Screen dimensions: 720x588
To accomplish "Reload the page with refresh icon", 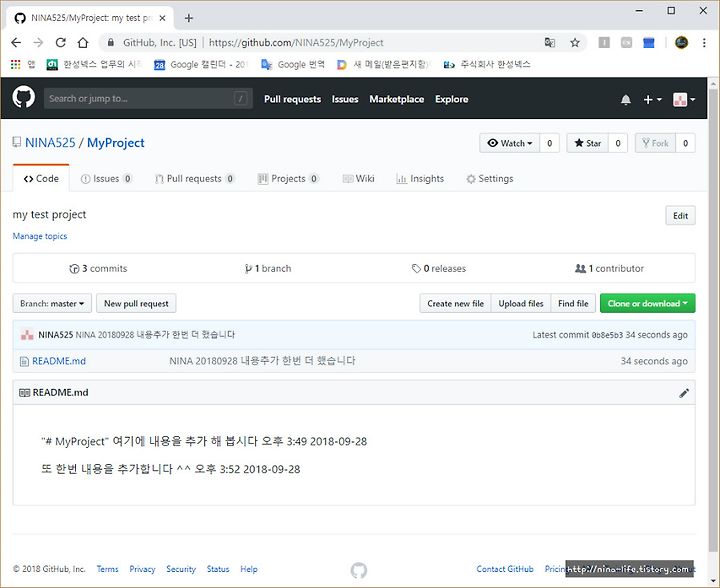I will click(60, 43).
